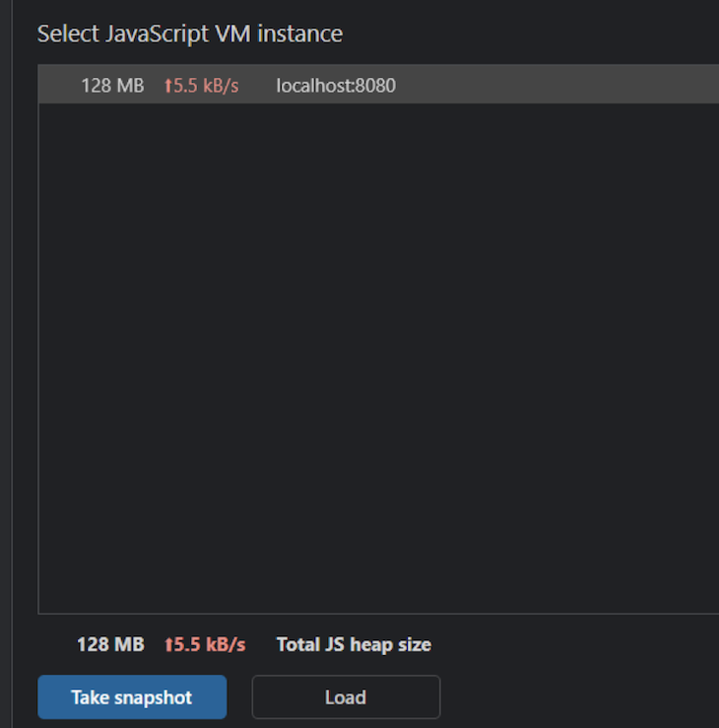Select the localhost:8080 VM instance row

(378, 85)
